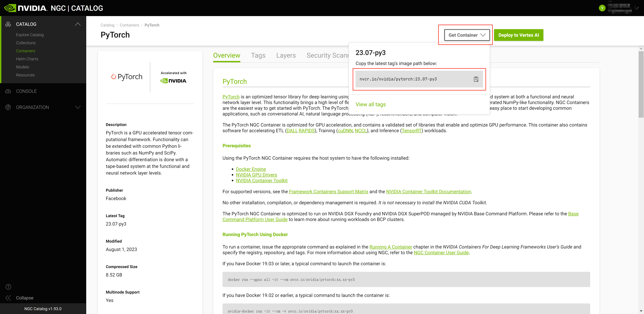Click the Organization globe icon
The width and height of the screenshot is (644, 314).
(8, 107)
